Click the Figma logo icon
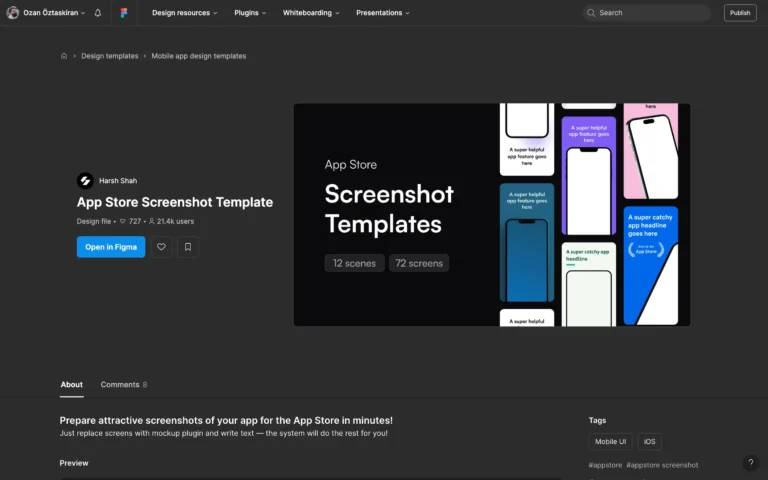768x480 pixels. [124, 13]
